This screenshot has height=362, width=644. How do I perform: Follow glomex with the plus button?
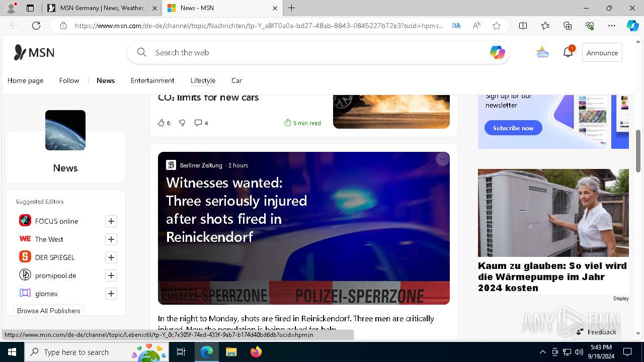[111, 294]
